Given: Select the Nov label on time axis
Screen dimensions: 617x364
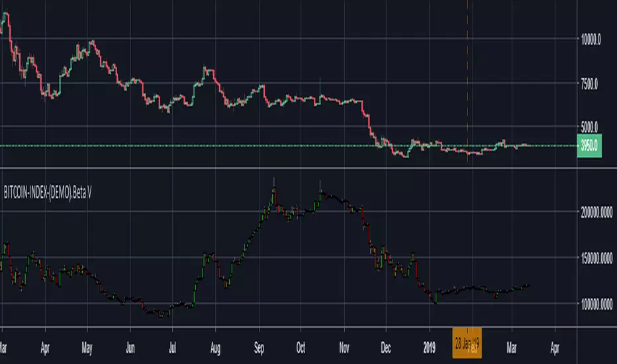Looking at the screenshot, I should coord(344,348).
